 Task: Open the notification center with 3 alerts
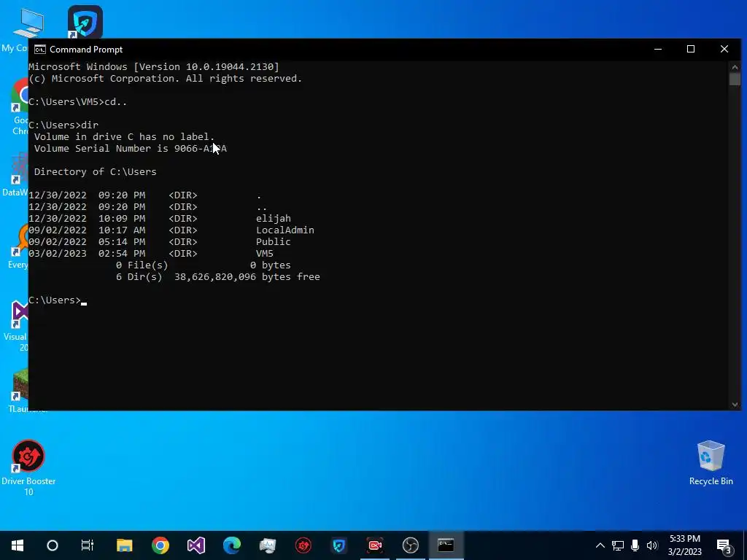tap(724, 545)
